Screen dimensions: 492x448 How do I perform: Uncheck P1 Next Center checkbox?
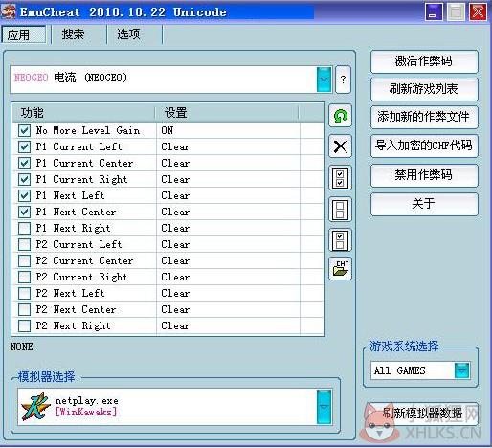tap(25, 212)
